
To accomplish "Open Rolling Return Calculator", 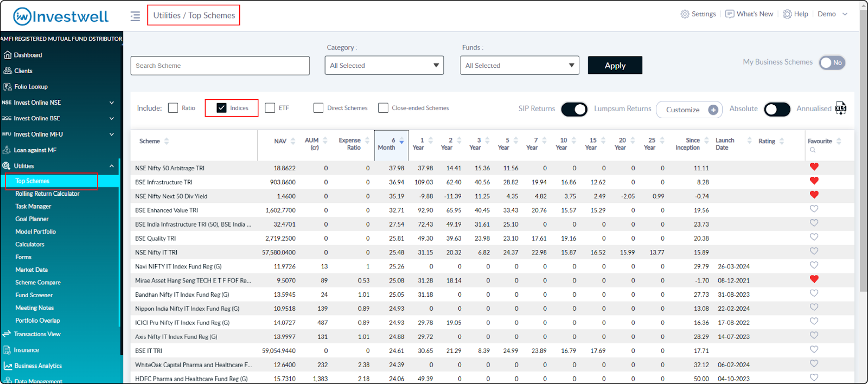I will [47, 194].
